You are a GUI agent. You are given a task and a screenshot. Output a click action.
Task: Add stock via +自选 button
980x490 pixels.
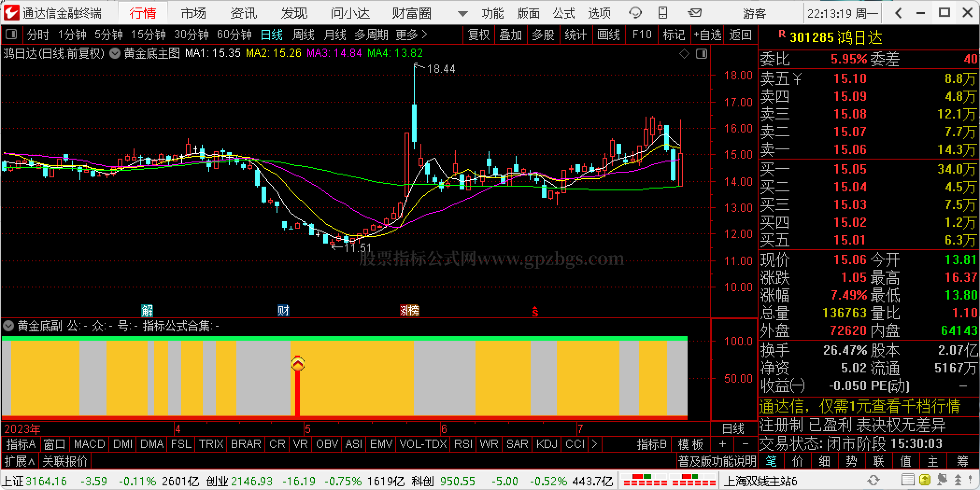click(708, 35)
